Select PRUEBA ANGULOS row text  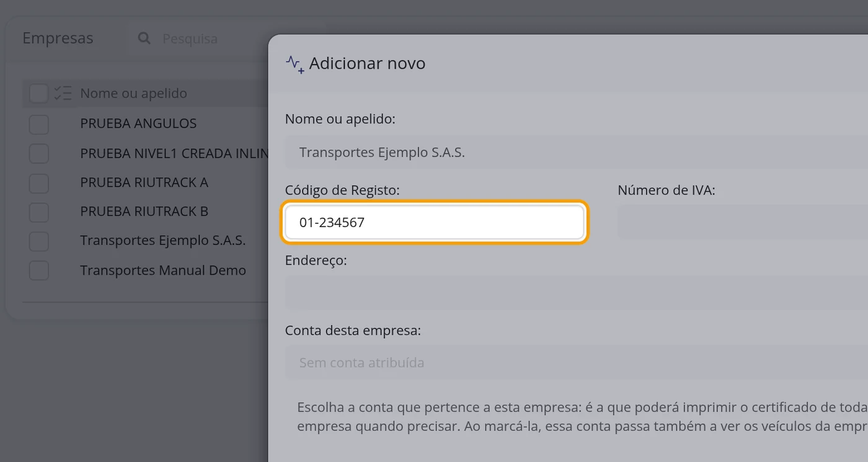(x=138, y=123)
